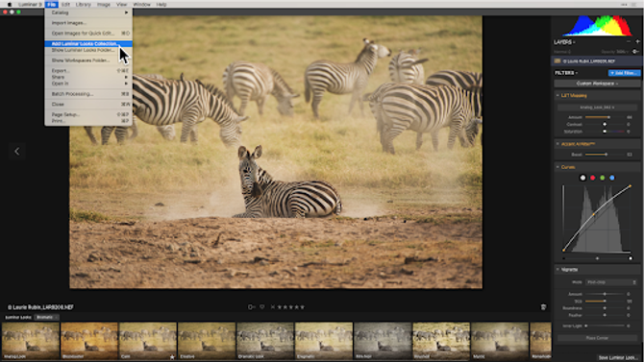The width and height of the screenshot is (644, 362).
Task: Open the Share submenu
Action: coord(88,77)
